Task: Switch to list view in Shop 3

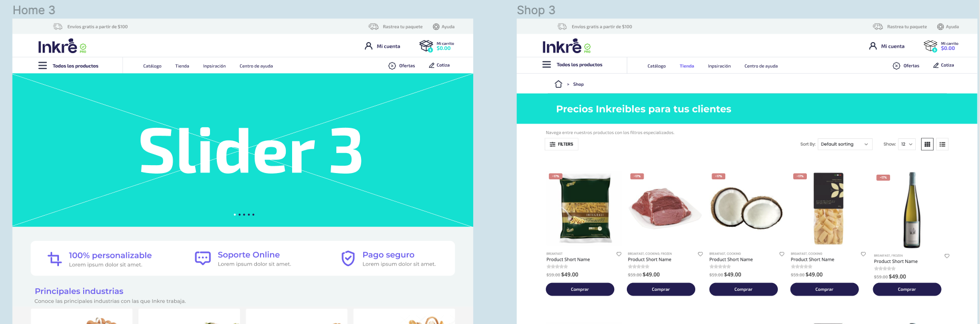Action: (943, 144)
